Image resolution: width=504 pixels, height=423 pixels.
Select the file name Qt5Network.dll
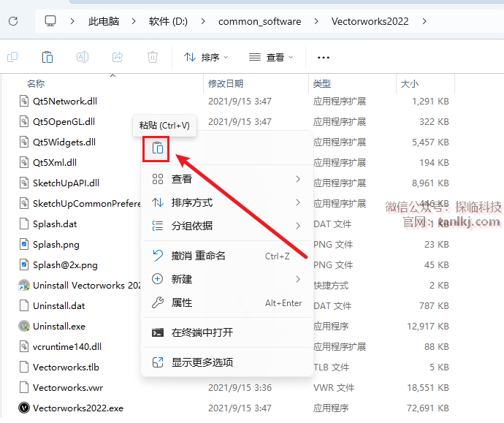pos(65,102)
